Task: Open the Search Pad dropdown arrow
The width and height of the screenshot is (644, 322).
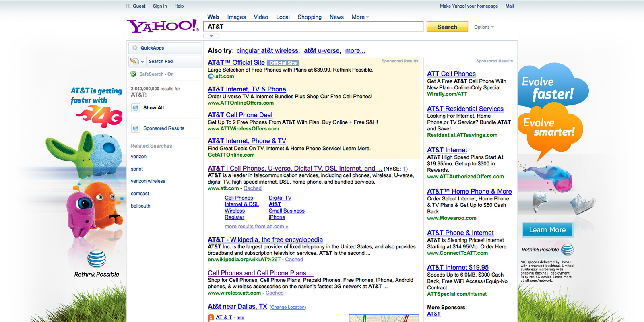Action: coord(142,62)
